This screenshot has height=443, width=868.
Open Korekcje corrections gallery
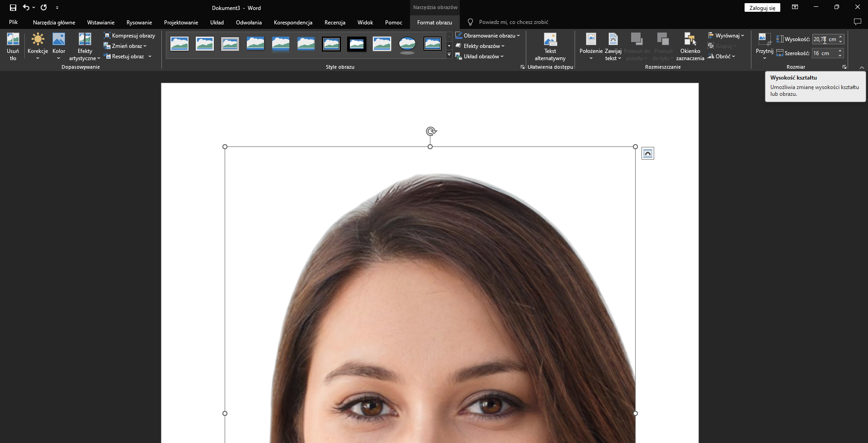pos(38,47)
